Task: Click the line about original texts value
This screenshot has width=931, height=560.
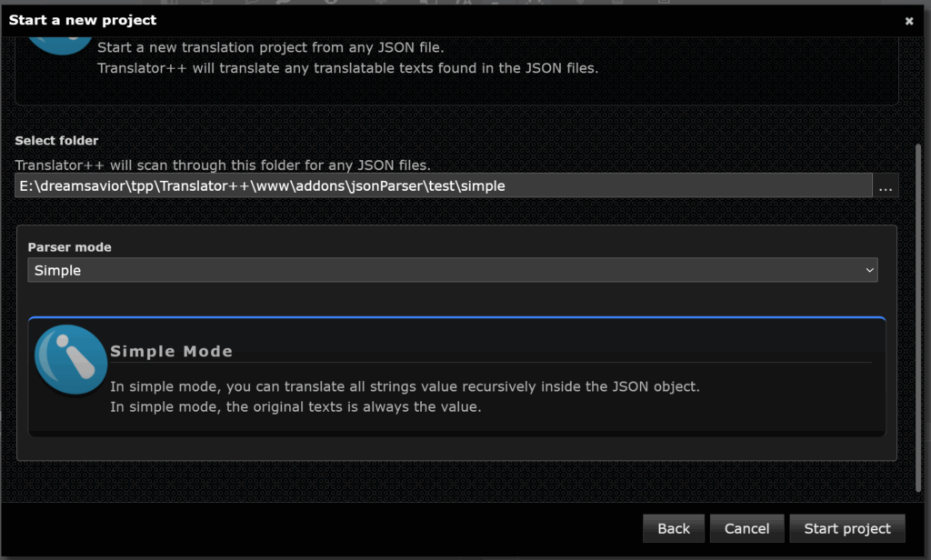Action: tap(295, 406)
